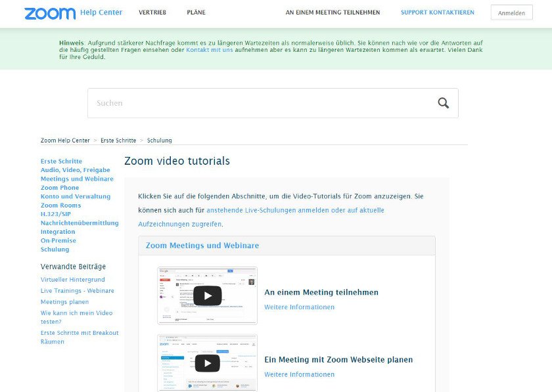Open 'Erste Schritte mit Breakout Räumen' article
552x392 pixels.
point(80,337)
